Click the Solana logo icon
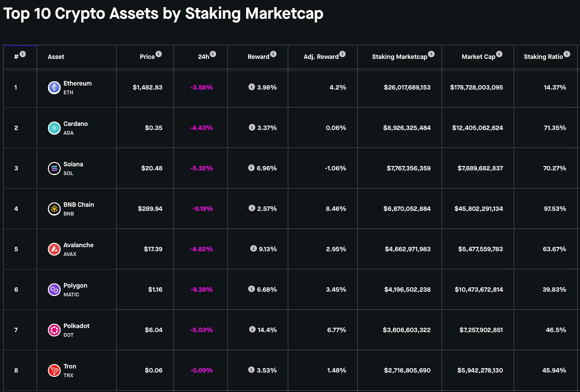 tap(54, 168)
